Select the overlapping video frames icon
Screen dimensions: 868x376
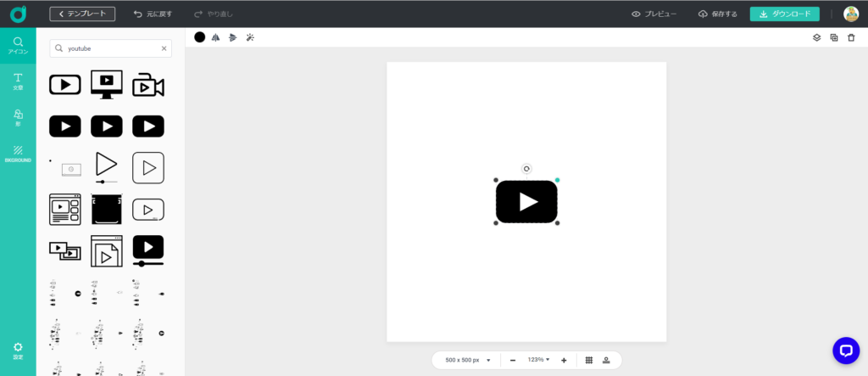[65, 251]
